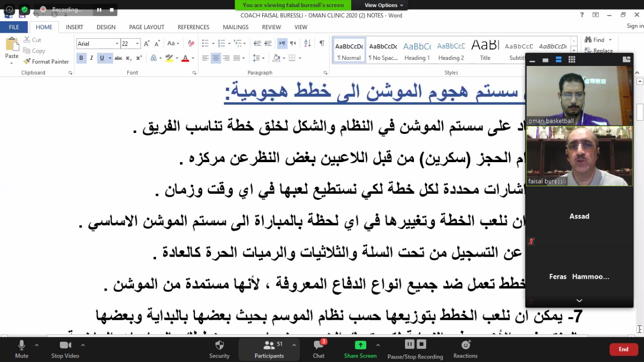
Task: Expand the numbering list dropdown arrow
Action: 229,44
